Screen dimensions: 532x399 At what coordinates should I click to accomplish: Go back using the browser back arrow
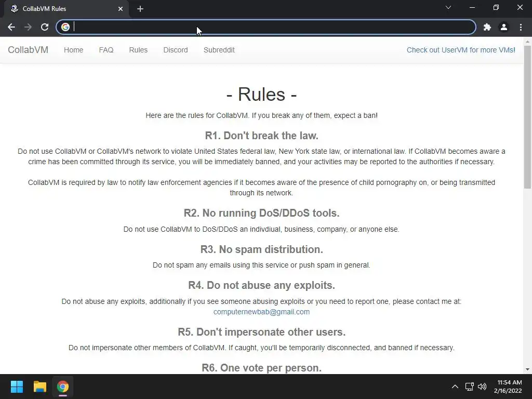click(x=11, y=27)
